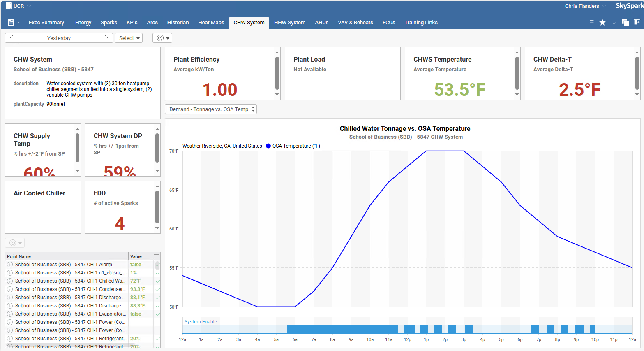Open the bulleted list view icon
Viewport: 644px width, 351px height.
point(591,23)
